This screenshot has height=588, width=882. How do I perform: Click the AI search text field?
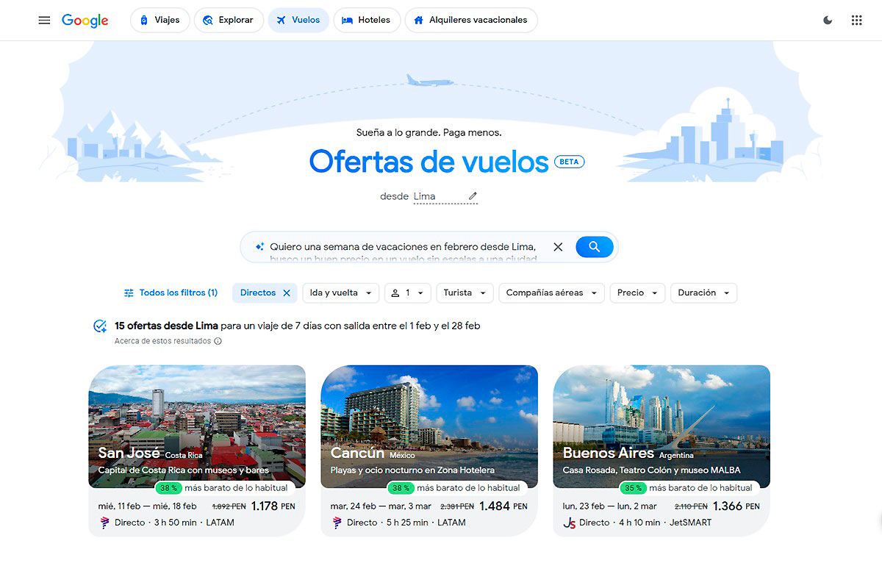(404, 247)
